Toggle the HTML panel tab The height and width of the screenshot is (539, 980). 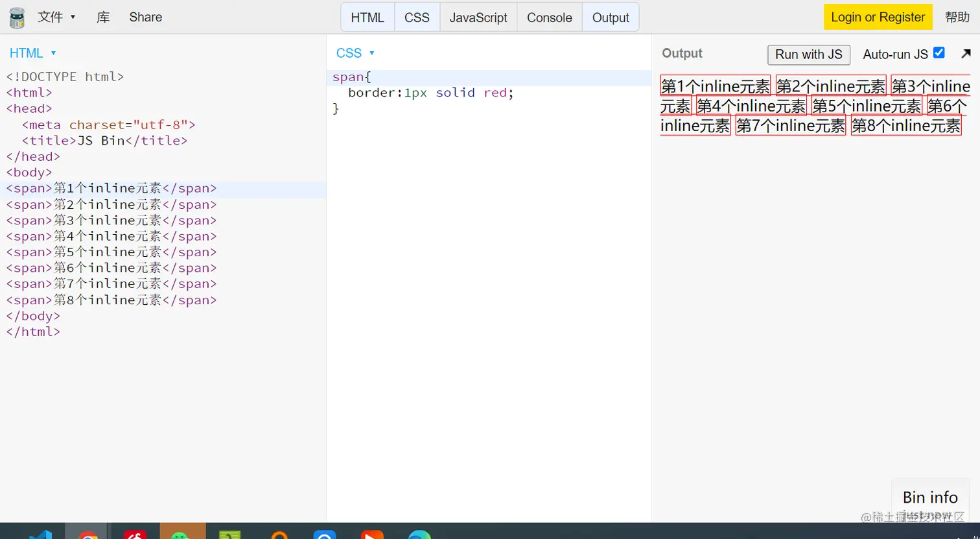pyautogui.click(x=367, y=18)
